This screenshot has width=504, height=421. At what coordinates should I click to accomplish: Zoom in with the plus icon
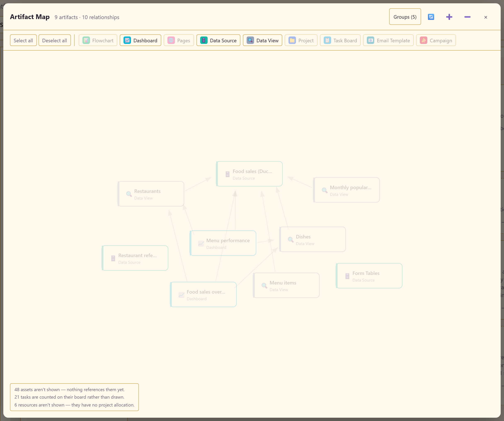point(449,17)
